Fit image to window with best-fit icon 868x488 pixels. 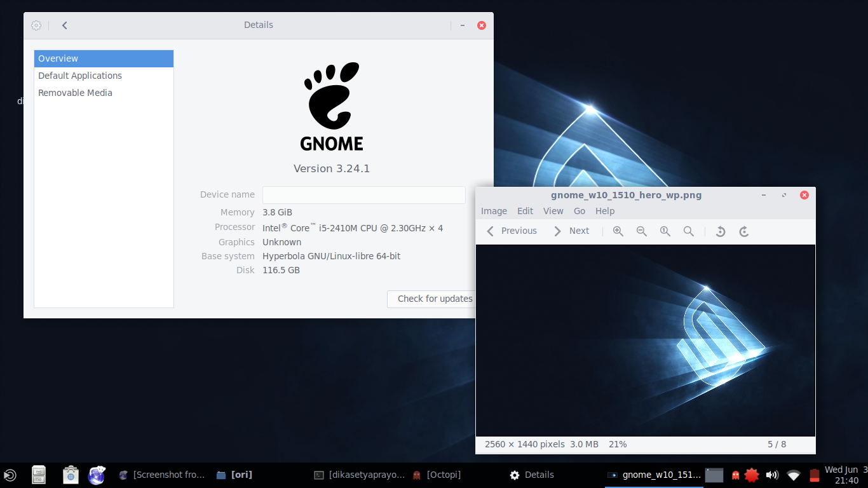[x=688, y=231]
